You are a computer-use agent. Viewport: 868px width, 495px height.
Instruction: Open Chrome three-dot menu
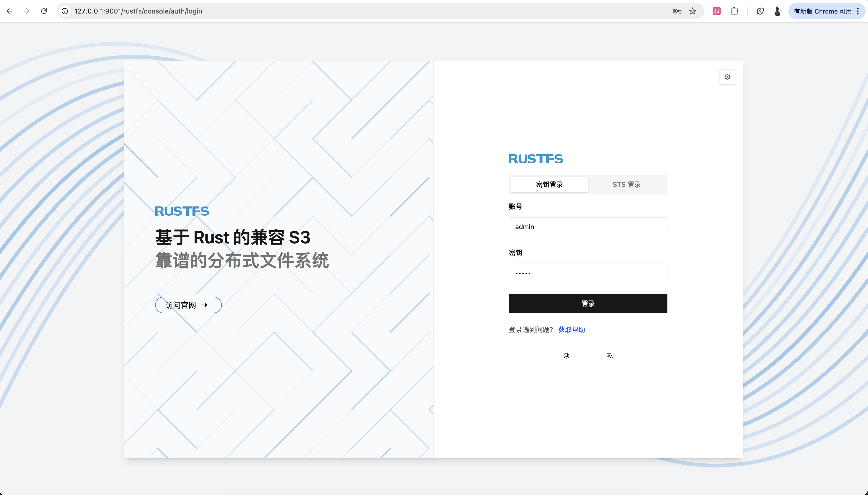click(x=858, y=11)
